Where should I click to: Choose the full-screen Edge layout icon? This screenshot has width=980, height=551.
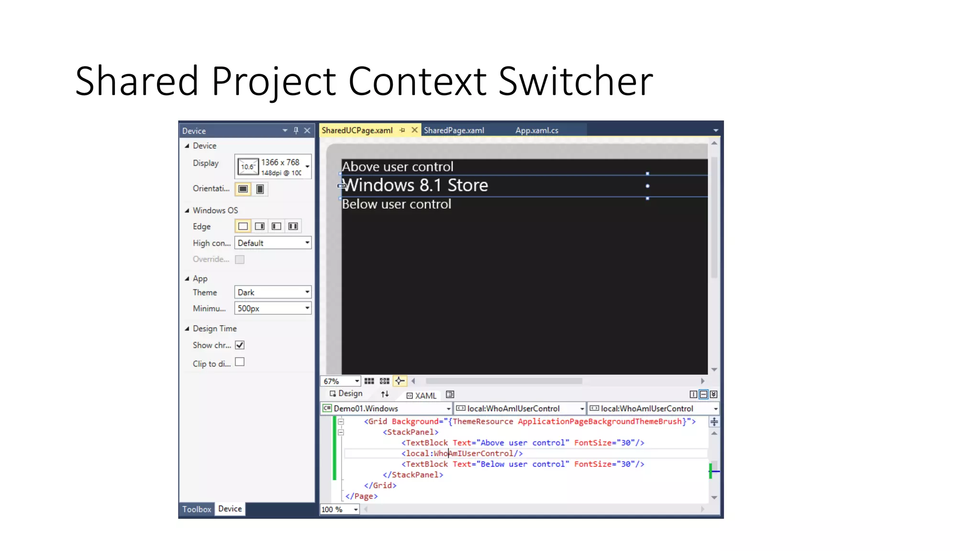243,226
